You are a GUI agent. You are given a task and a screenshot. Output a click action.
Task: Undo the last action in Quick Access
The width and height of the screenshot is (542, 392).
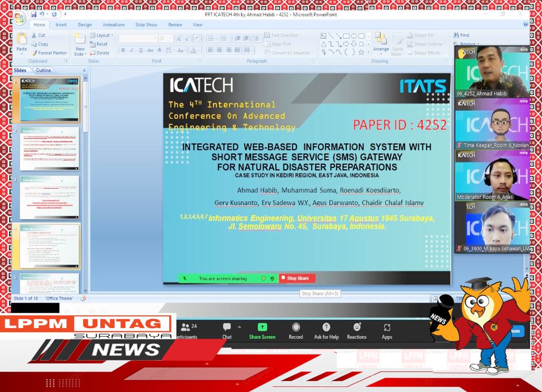click(x=42, y=14)
